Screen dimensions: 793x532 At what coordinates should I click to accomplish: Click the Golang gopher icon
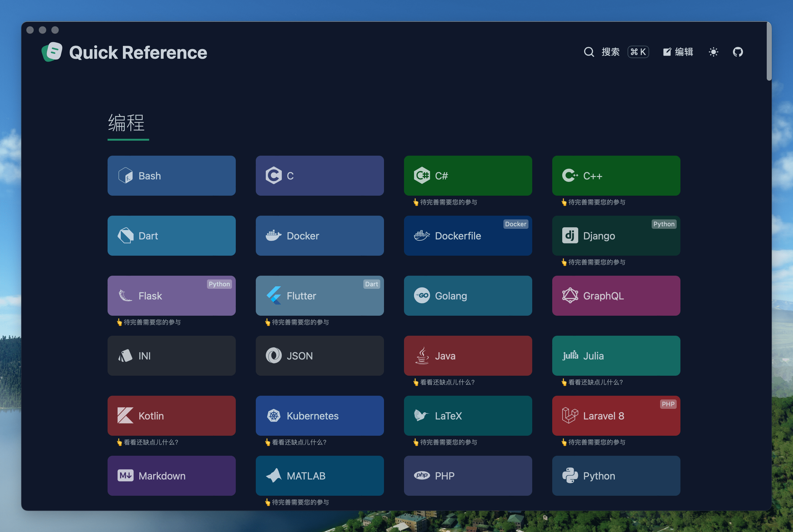(422, 295)
